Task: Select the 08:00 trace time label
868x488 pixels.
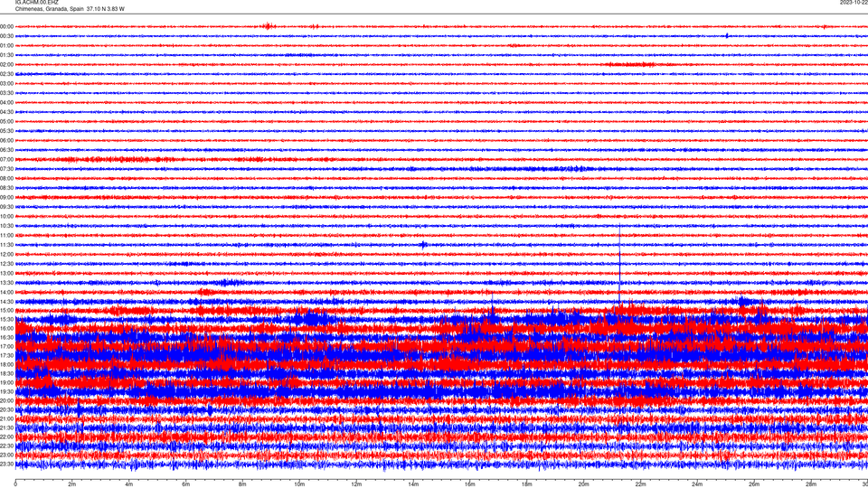Action: (6, 179)
